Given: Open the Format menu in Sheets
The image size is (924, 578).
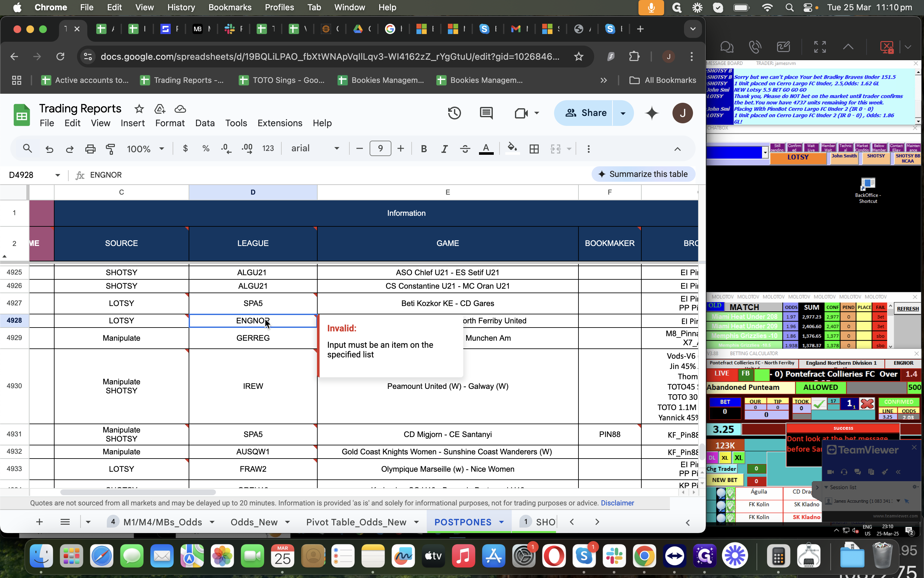Looking at the screenshot, I should 170,123.
